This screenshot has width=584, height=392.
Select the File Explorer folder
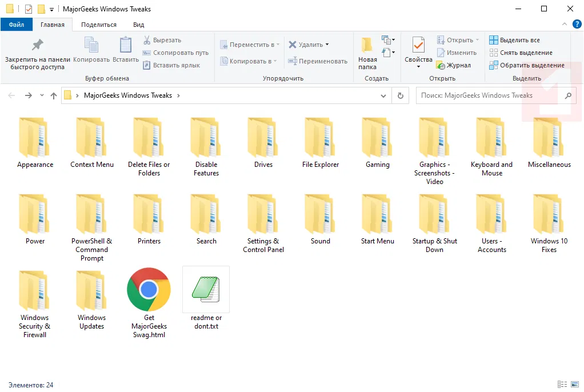[321, 143]
